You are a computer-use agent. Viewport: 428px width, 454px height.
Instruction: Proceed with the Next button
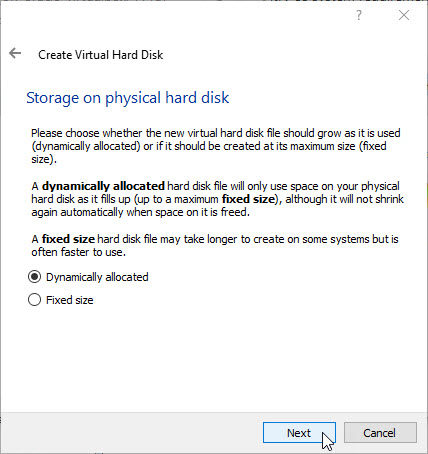[x=299, y=433]
